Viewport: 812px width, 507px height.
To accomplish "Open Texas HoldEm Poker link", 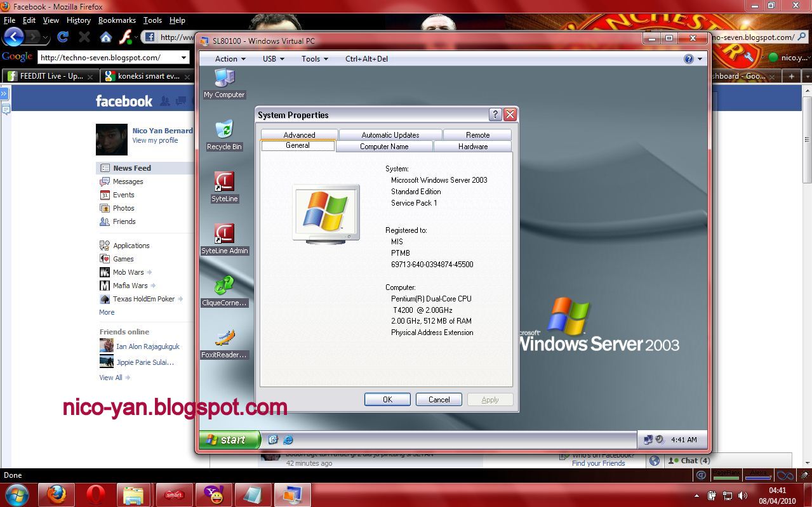I will (143, 299).
